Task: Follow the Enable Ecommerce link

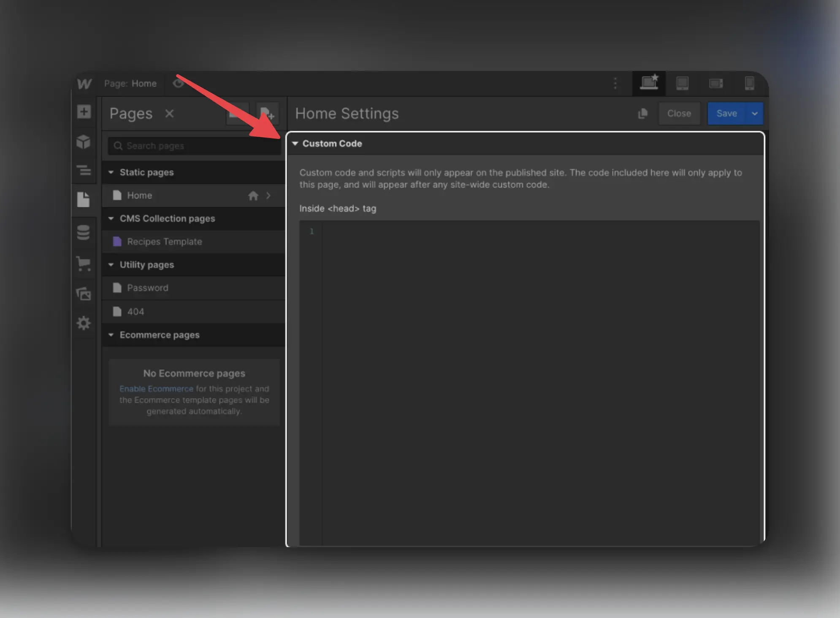Action: [x=156, y=389]
